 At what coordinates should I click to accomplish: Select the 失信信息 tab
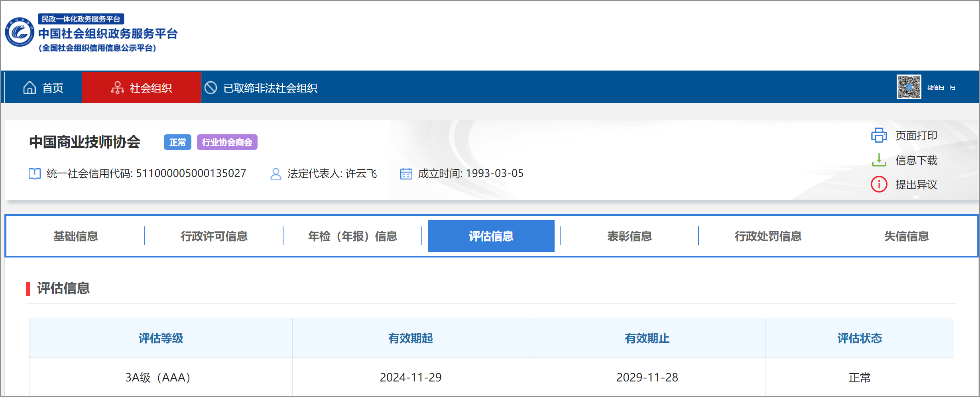point(906,236)
